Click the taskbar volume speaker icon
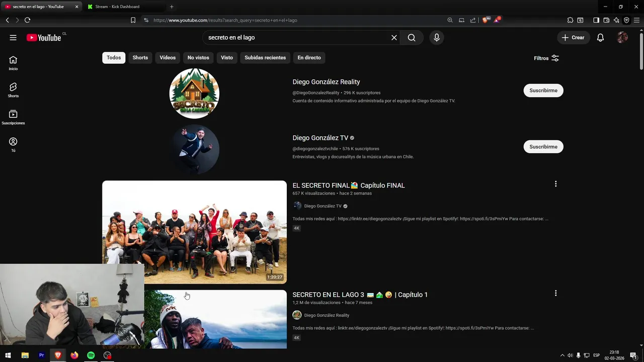The height and width of the screenshot is (362, 644). click(570, 355)
